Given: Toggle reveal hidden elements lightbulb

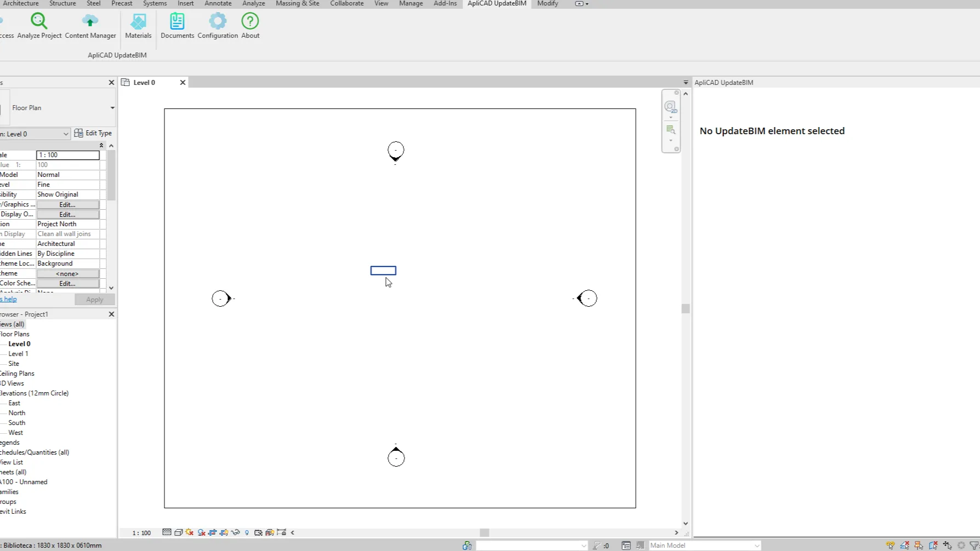Looking at the screenshot, I should (247, 532).
